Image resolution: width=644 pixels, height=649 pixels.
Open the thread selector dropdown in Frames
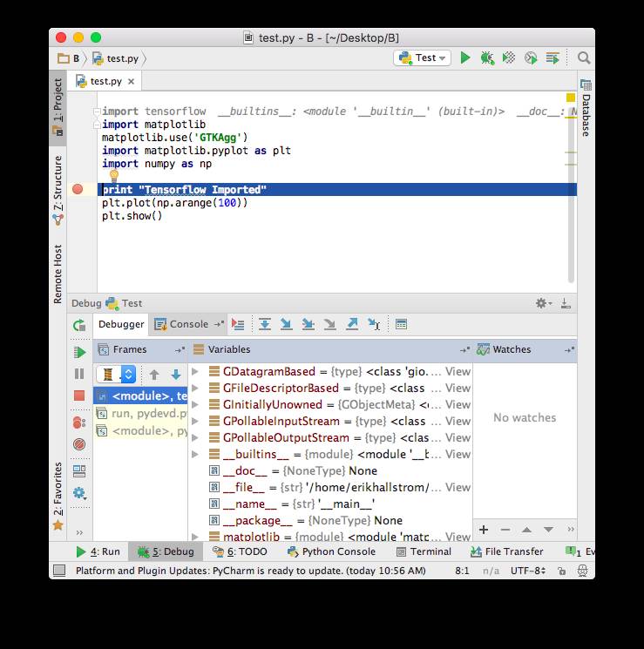point(116,375)
